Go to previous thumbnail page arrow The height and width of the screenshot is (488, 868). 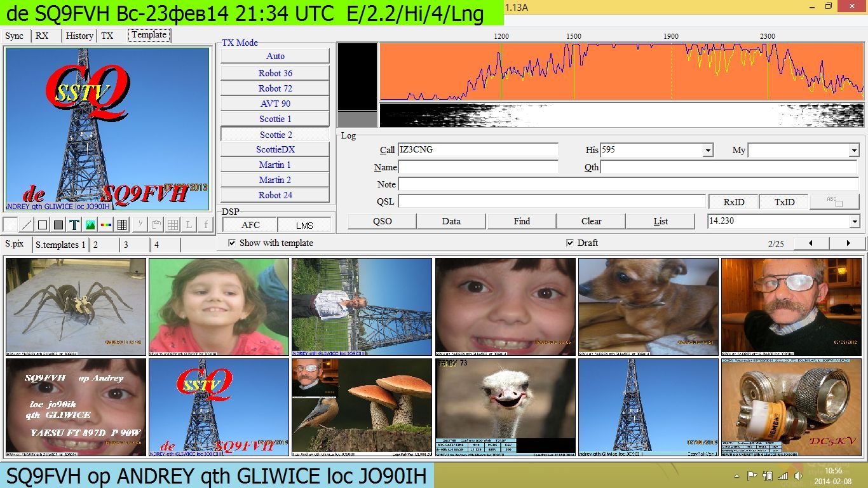(810, 243)
